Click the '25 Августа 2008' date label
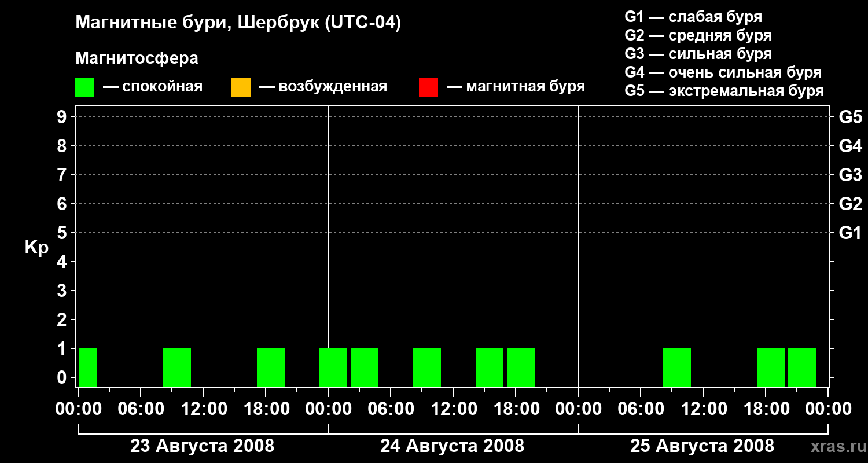This screenshot has height=463, width=868. (702, 446)
